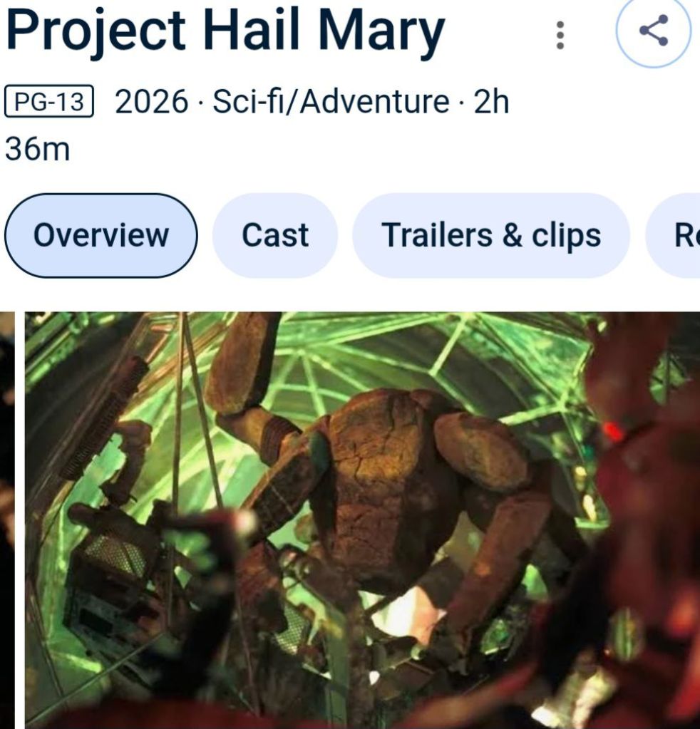Click the PG-13 rating badge
The height and width of the screenshot is (729, 700).
click(x=49, y=101)
